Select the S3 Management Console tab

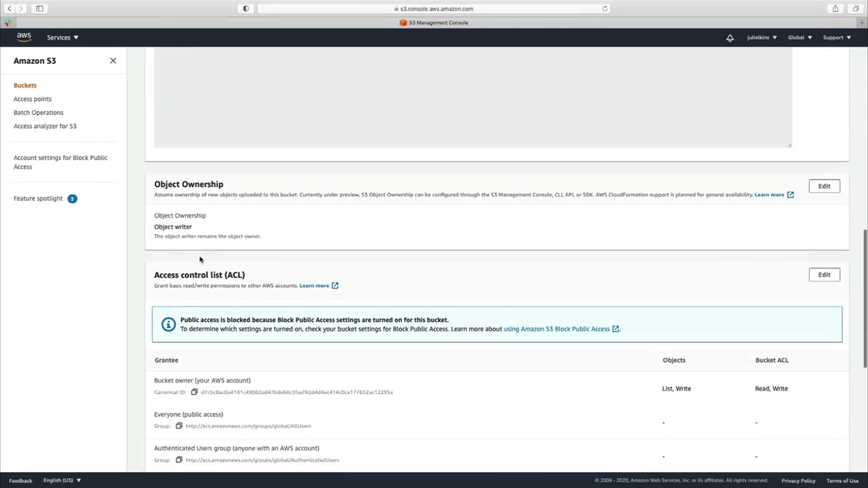pyautogui.click(x=434, y=23)
